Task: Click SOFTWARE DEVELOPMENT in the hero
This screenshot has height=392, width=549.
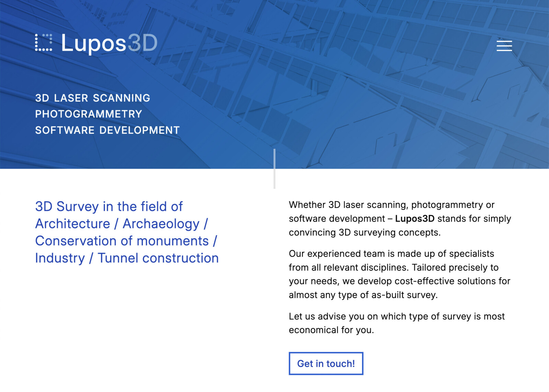Action: [x=107, y=130]
